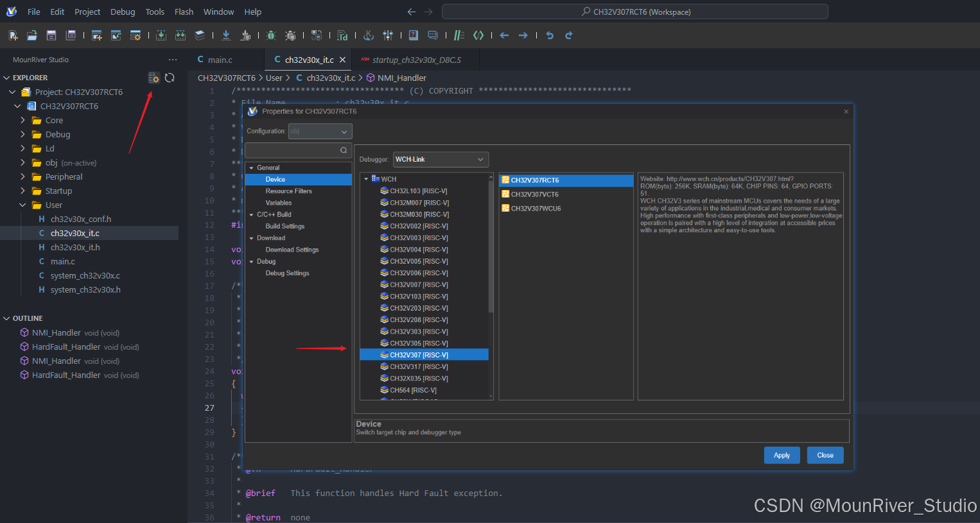Image resolution: width=980 pixels, height=523 pixels.
Task: Select Resource Filters in properties tree
Action: [288, 191]
